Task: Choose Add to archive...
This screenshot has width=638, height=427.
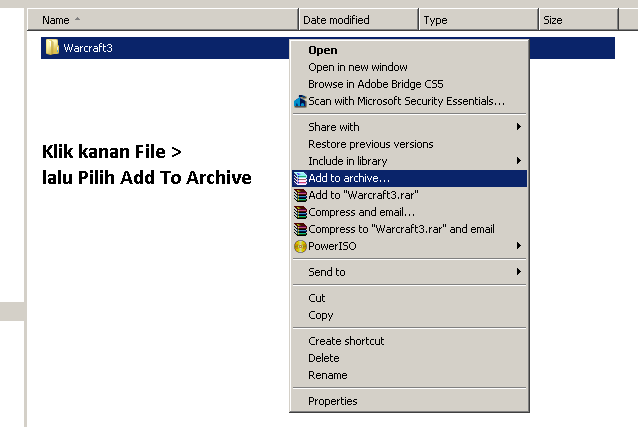Action: pos(409,178)
